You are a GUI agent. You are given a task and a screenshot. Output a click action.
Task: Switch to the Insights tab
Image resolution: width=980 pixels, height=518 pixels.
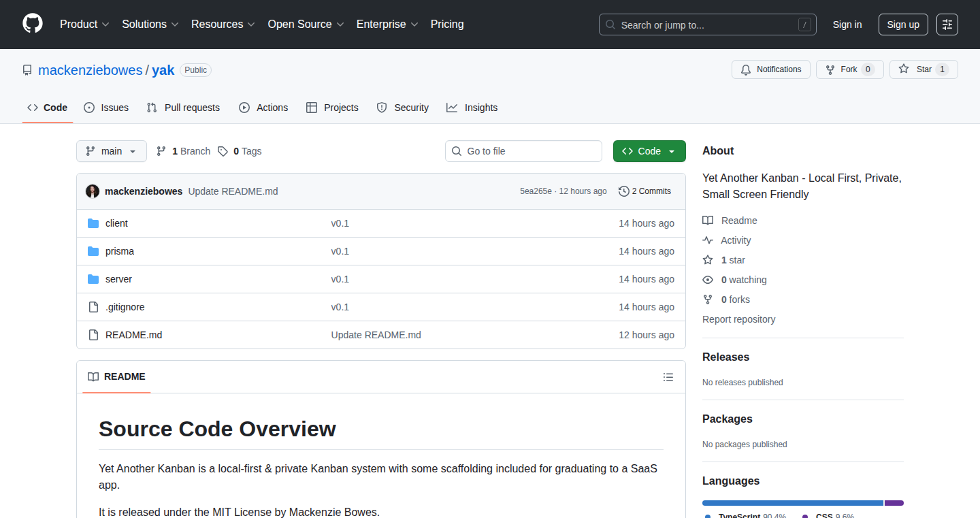tap(472, 108)
